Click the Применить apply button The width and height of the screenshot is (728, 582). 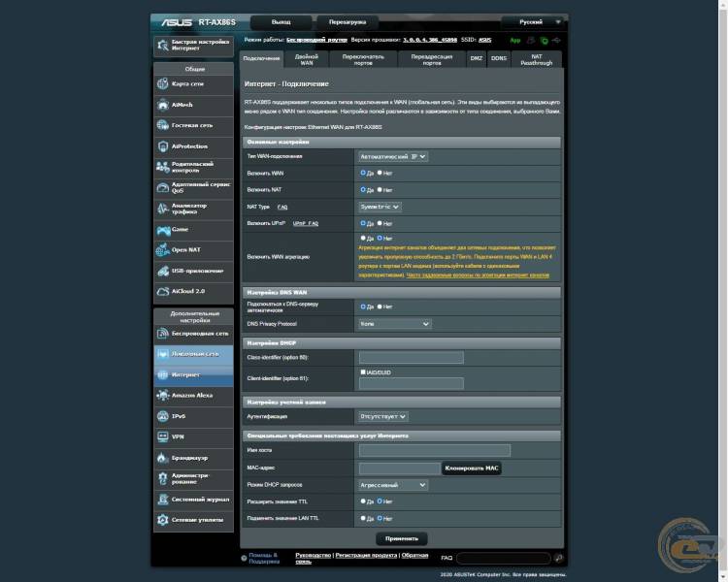(402, 539)
